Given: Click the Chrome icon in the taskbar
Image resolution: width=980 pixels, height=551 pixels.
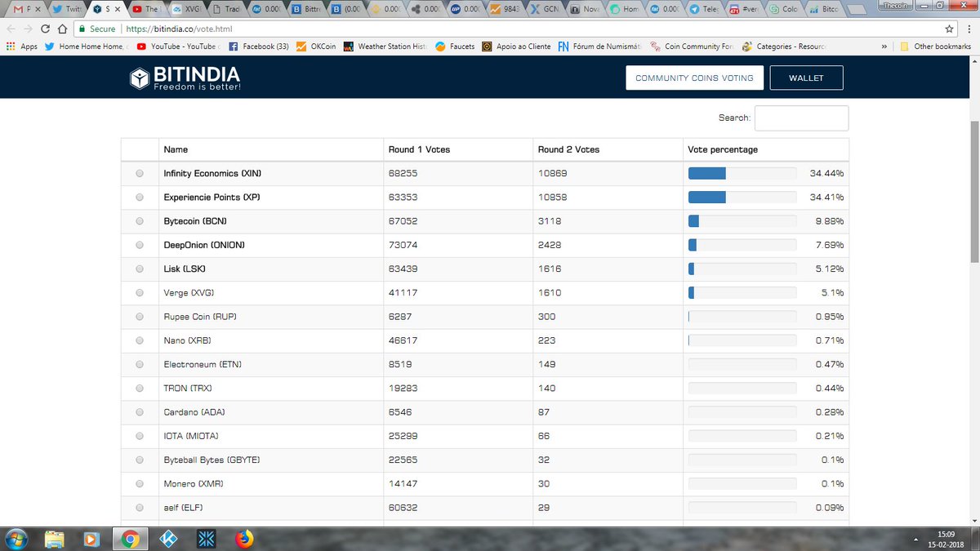Looking at the screenshot, I should click(x=130, y=539).
